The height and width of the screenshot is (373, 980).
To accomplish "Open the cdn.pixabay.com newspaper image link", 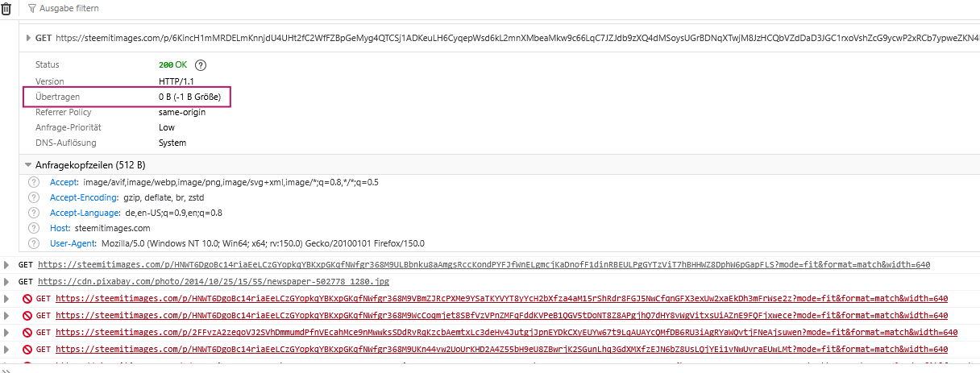I will point(214,282).
